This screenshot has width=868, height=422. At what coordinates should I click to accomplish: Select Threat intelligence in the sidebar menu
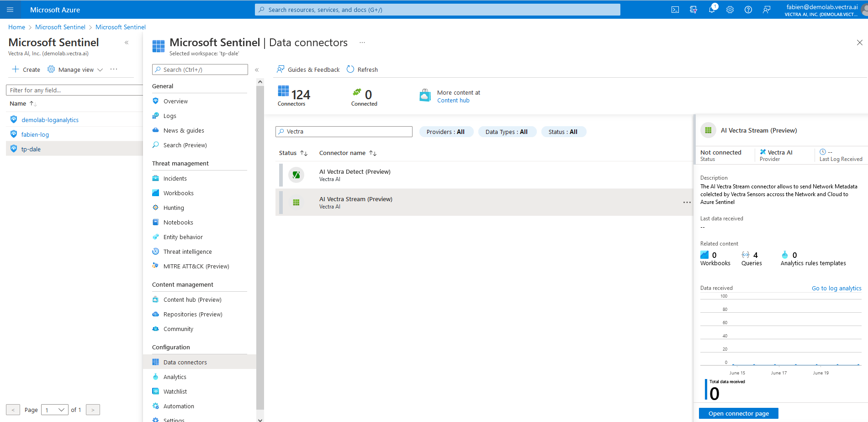pyautogui.click(x=157, y=251)
